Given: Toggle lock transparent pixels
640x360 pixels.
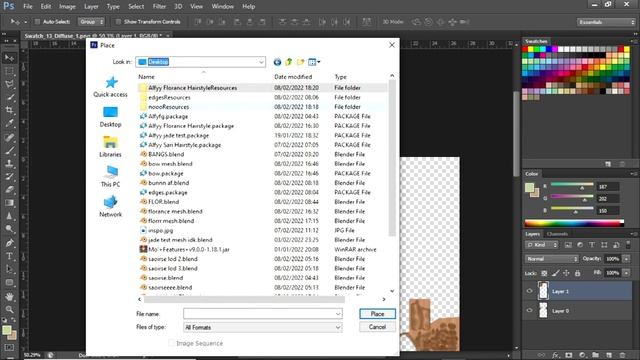Looking at the screenshot, I should point(544,273).
